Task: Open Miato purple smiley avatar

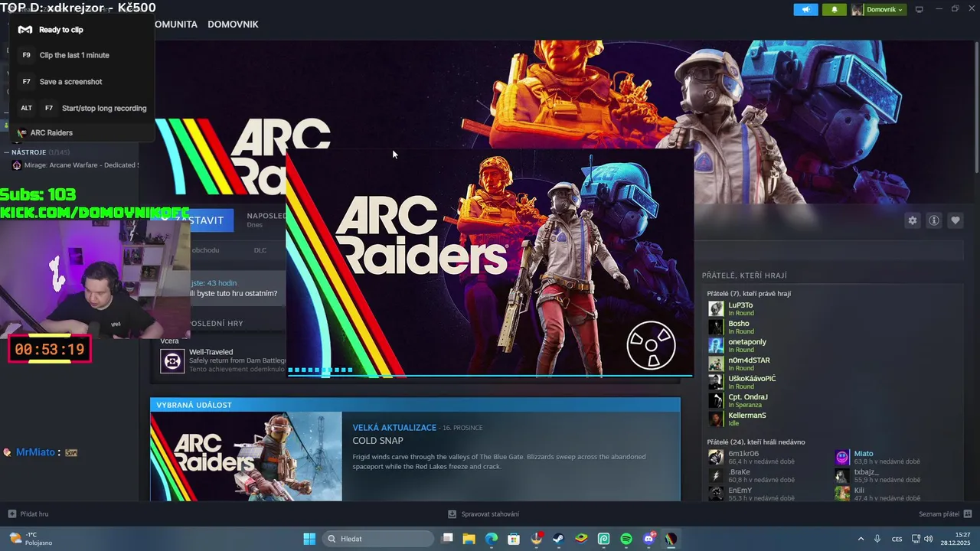Action: point(842,457)
